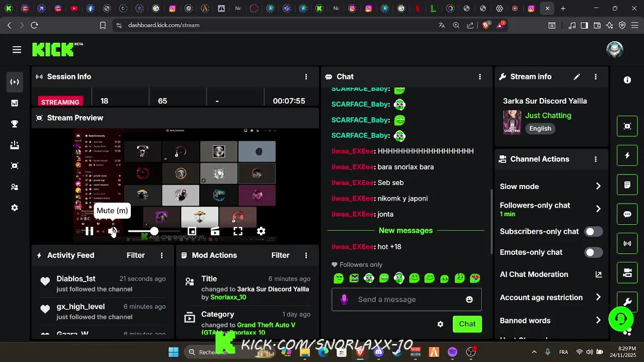Open the emoji picker in chat input
The width and height of the screenshot is (644, 362).
(469, 300)
